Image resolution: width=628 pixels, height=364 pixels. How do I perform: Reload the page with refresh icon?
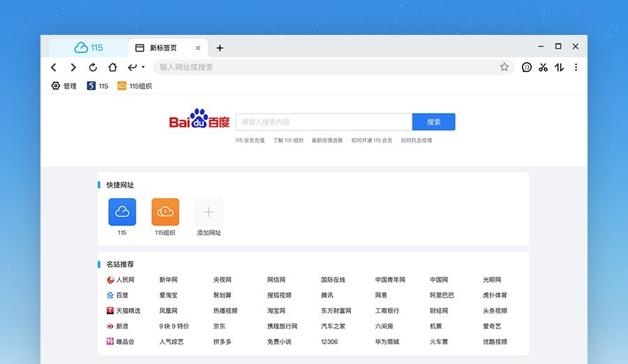pyautogui.click(x=93, y=67)
